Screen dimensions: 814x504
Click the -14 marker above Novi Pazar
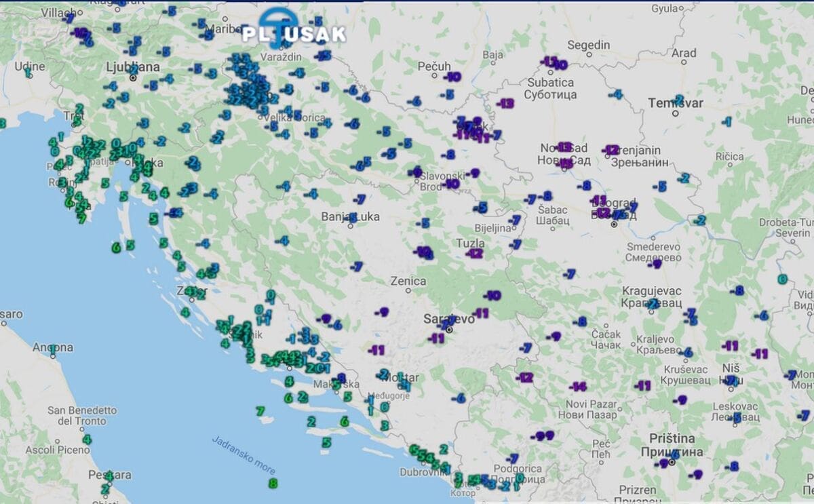click(578, 387)
